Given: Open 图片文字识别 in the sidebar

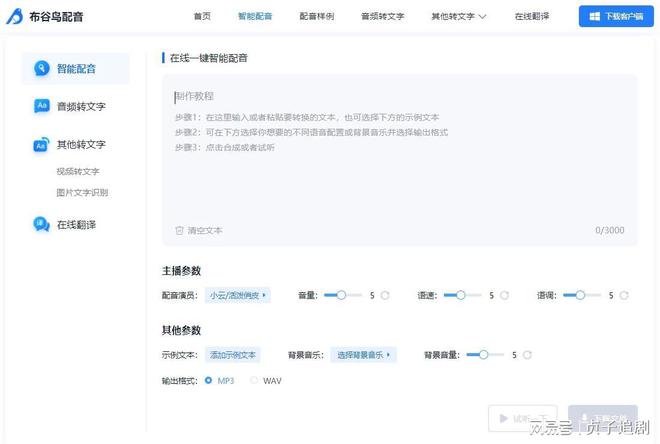Looking at the screenshot, I should pyautogui.click(x=82, y=192).
